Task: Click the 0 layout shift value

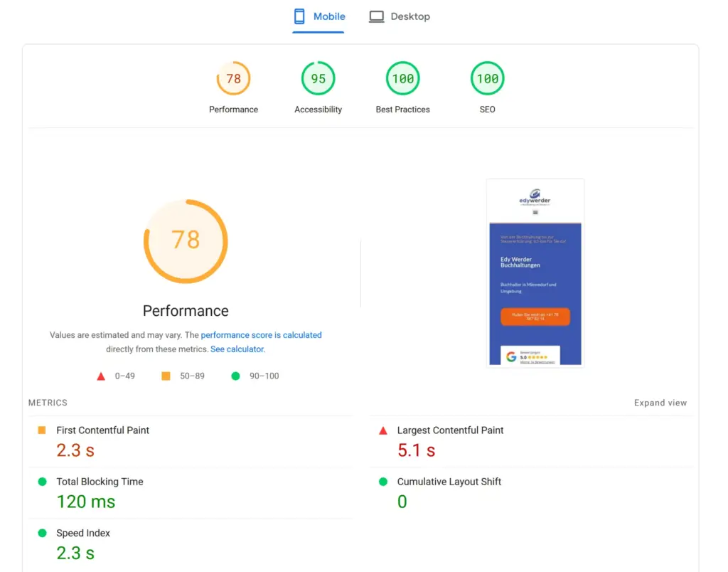Action: click(x=402, y=502)
